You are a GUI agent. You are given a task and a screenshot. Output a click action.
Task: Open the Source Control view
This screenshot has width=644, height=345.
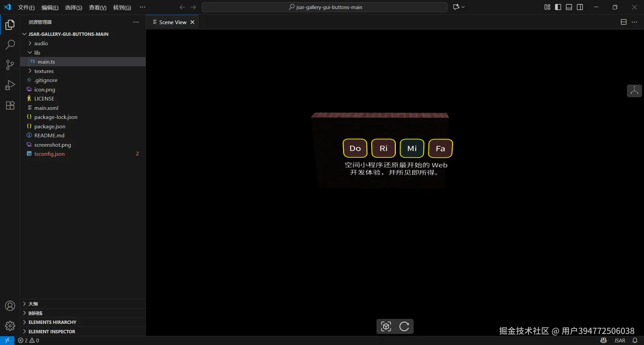[x=10, y=65]
